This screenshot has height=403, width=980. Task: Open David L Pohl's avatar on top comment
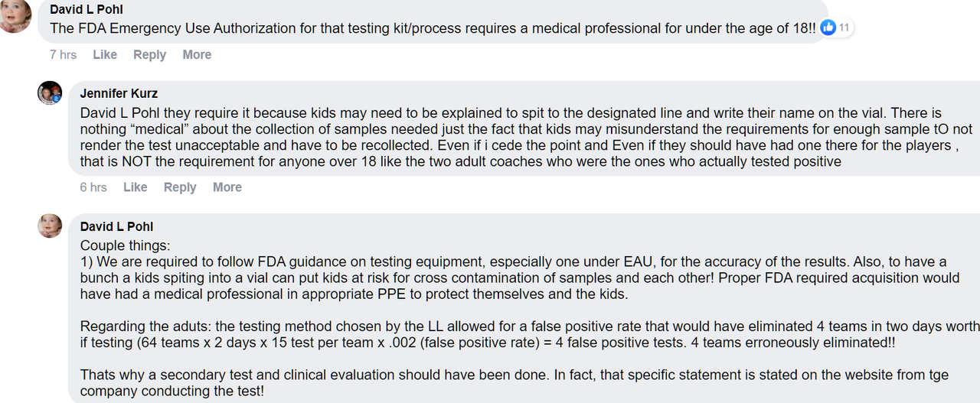(x=15, y=15)
